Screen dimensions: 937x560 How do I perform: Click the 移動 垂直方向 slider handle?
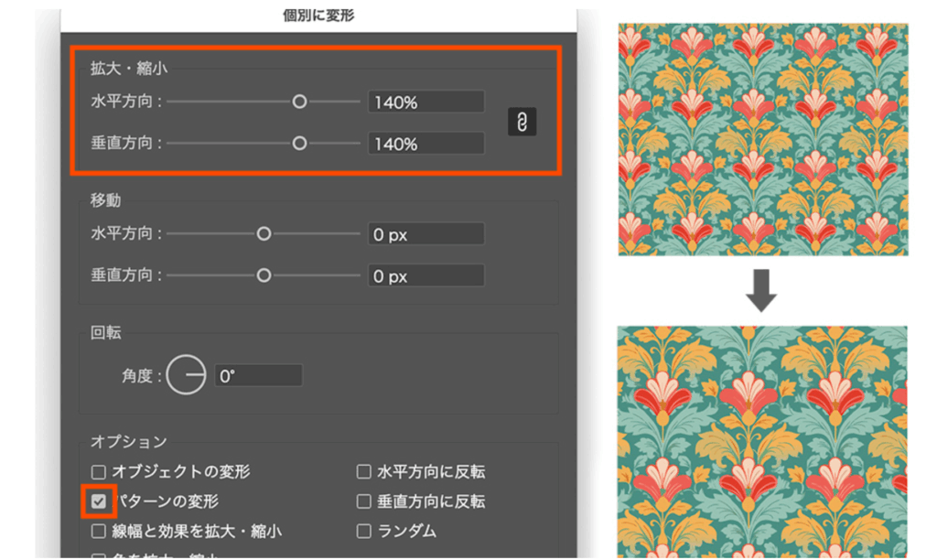[x=264, y=275]
